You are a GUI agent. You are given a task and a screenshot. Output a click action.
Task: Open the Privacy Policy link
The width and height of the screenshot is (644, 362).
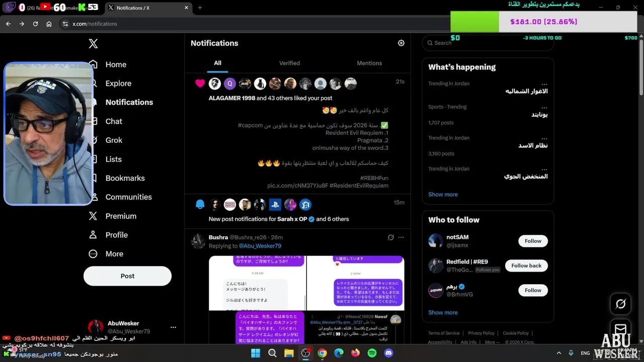click(481, 333)
